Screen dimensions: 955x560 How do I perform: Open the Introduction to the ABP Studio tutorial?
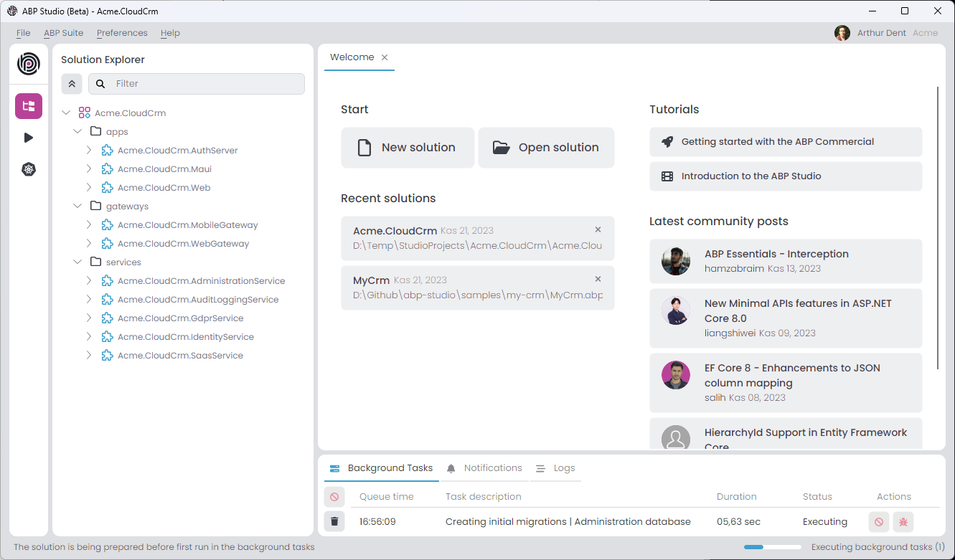(785, 176)
